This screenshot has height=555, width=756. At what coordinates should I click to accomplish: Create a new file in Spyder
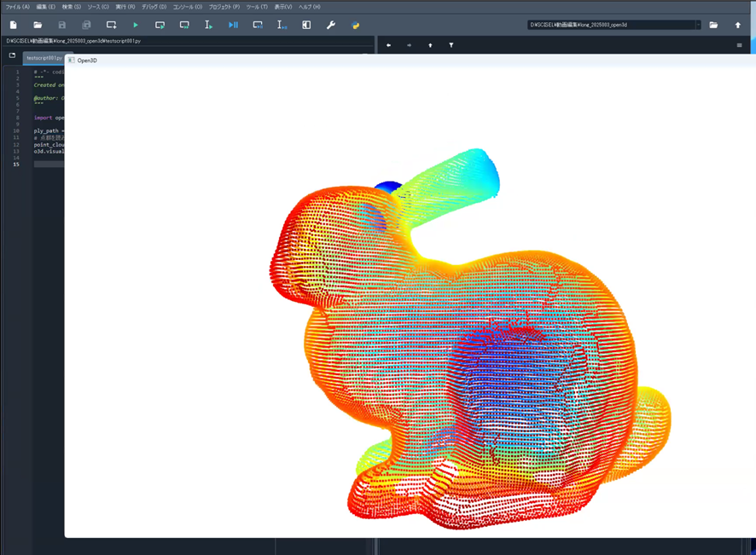tap(14, 25)
